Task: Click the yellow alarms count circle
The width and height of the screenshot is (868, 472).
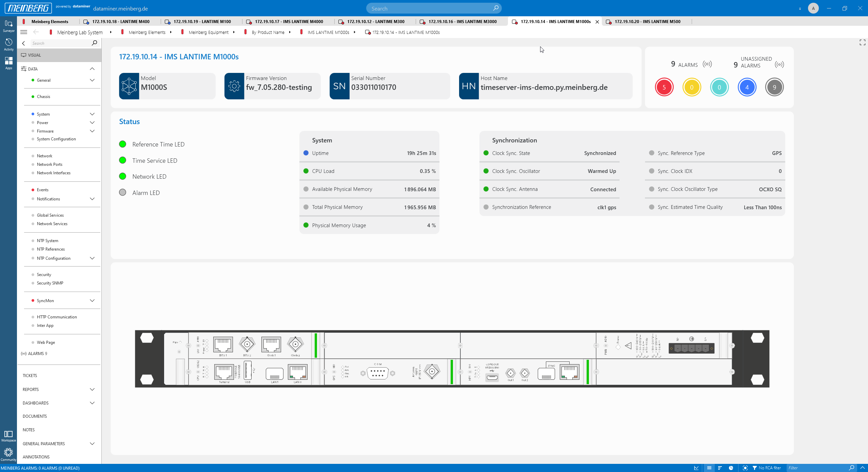Action: tap(691, 87)
